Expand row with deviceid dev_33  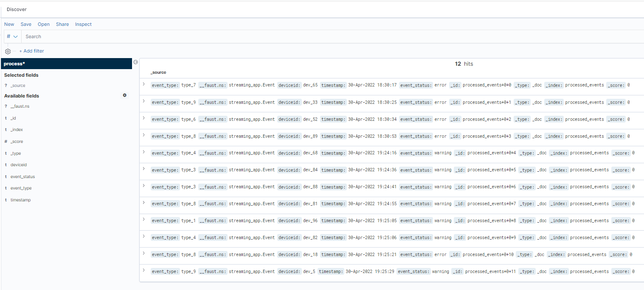coord(143,101)
